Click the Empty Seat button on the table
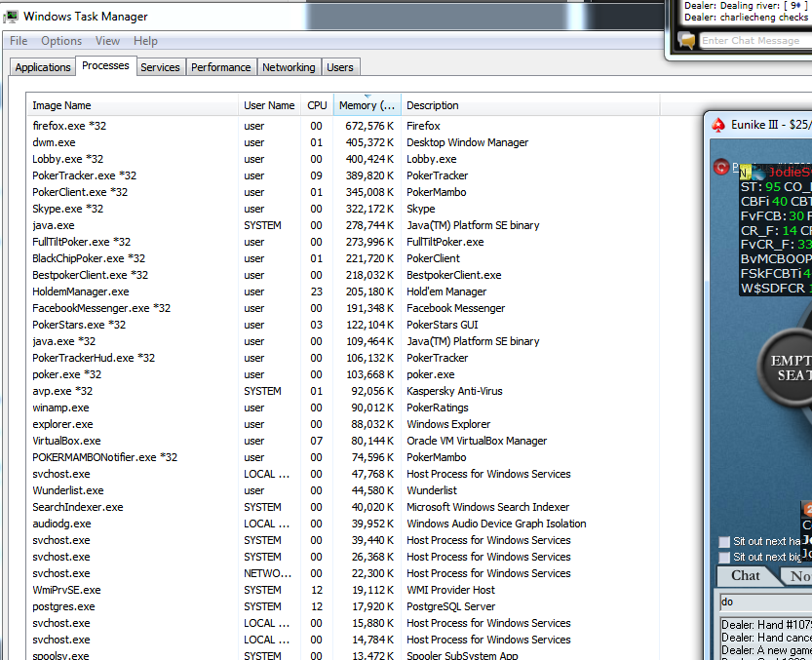Screen dimensions: 812x660 tap(786, 368)
